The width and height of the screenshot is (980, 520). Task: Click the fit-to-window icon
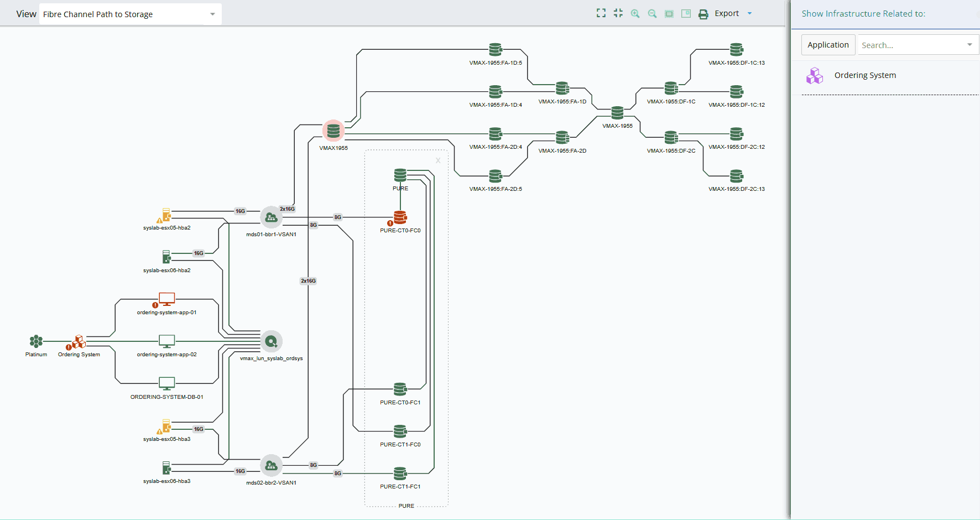(669, 13)
